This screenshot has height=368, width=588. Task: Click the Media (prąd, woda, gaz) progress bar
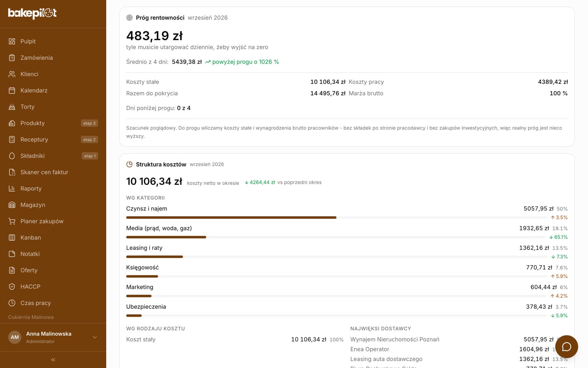pyautogui.click(x=336, y=237)
